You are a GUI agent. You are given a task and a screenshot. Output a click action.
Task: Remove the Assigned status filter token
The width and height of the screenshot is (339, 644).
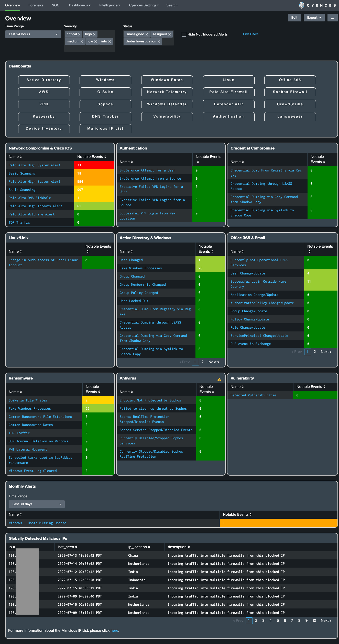tap(169, 34)
